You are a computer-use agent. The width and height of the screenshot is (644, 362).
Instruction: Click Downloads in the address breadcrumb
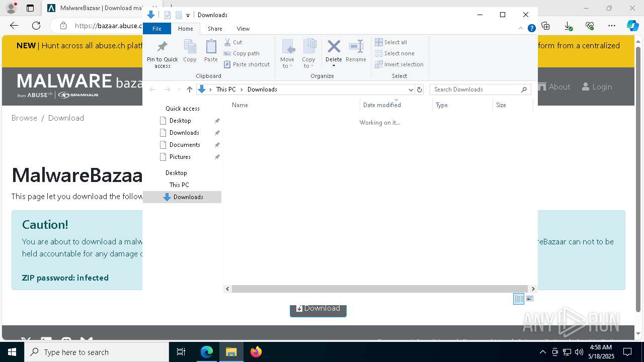tap(262, 89)
